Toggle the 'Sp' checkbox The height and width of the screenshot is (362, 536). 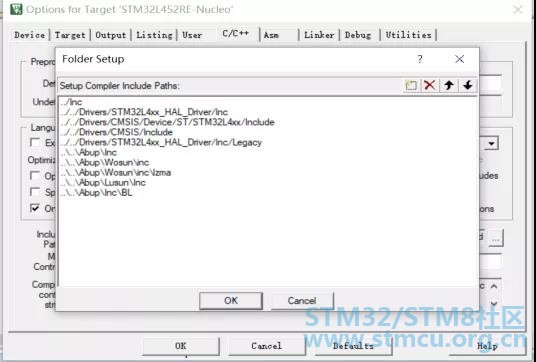click(x=35, y=191)
